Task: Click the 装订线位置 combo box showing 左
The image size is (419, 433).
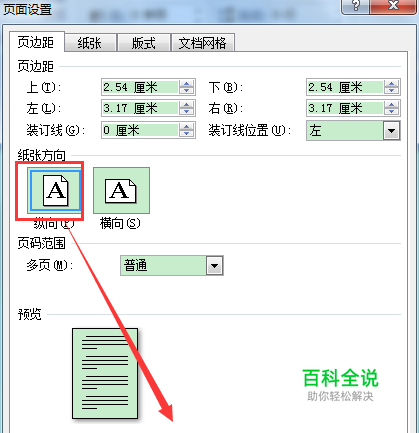Action: 353,131
